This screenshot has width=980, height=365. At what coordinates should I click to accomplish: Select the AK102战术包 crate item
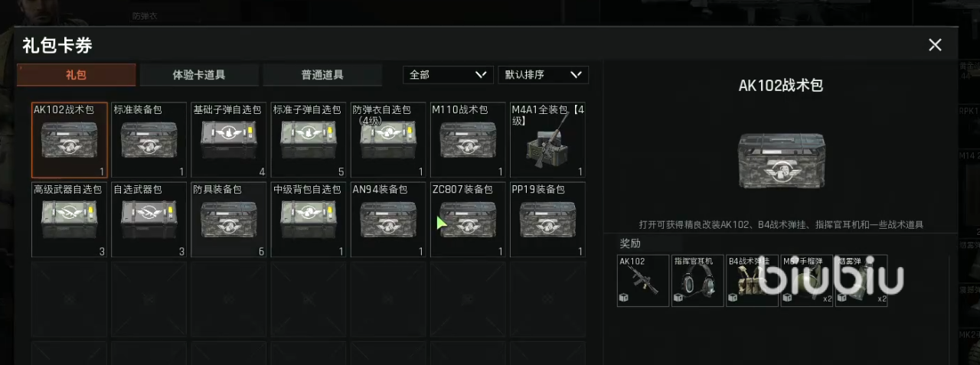coord(70,140)
